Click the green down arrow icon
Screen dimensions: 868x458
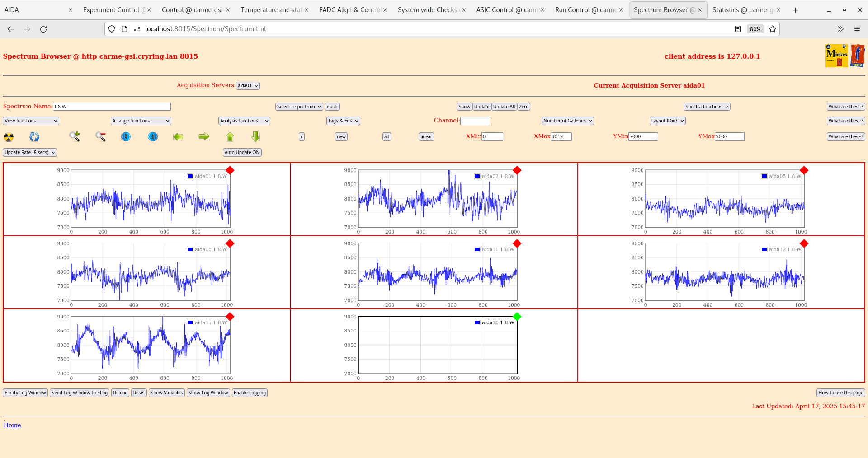(255, 136)
